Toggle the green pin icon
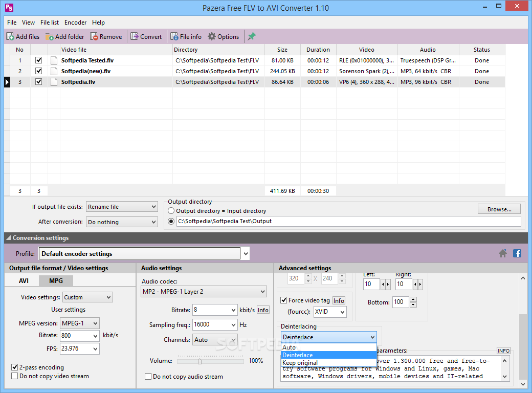Viewport: 532px width, 393px height. tap(251, 36)
